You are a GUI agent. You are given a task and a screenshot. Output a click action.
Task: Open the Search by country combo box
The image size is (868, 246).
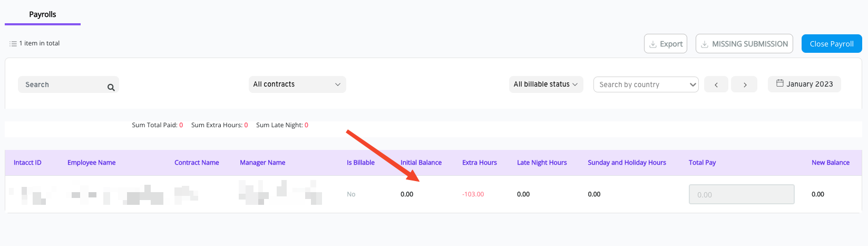tap(646, 84)
